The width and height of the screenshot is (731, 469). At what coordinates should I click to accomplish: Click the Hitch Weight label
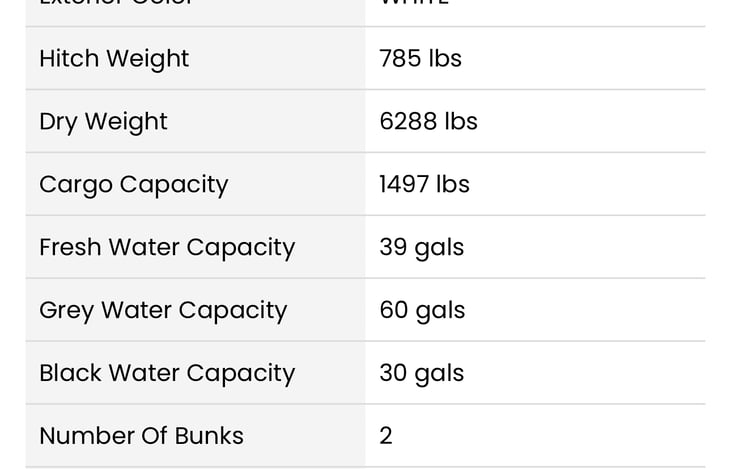tap(114, 59)
